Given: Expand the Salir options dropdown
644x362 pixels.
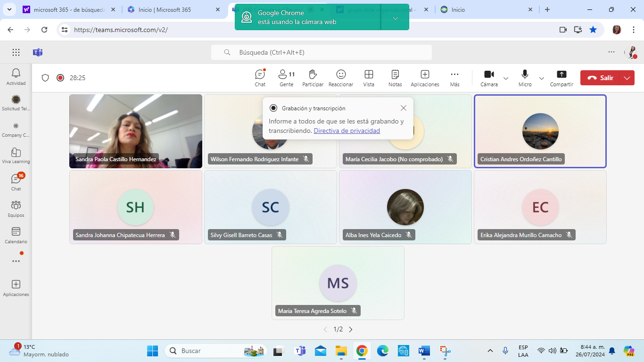Looking at the screenshot, I should [627, 78].
